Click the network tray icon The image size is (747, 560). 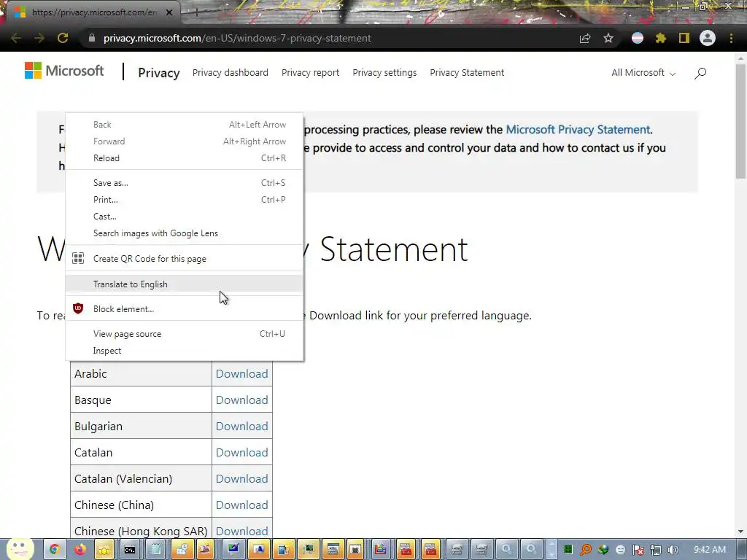point(656,550)
